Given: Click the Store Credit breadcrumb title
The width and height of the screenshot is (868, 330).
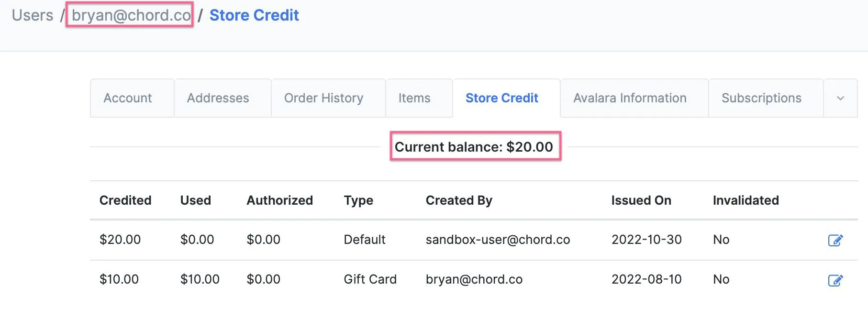Looking at the screenshot, I should [254, 15].
